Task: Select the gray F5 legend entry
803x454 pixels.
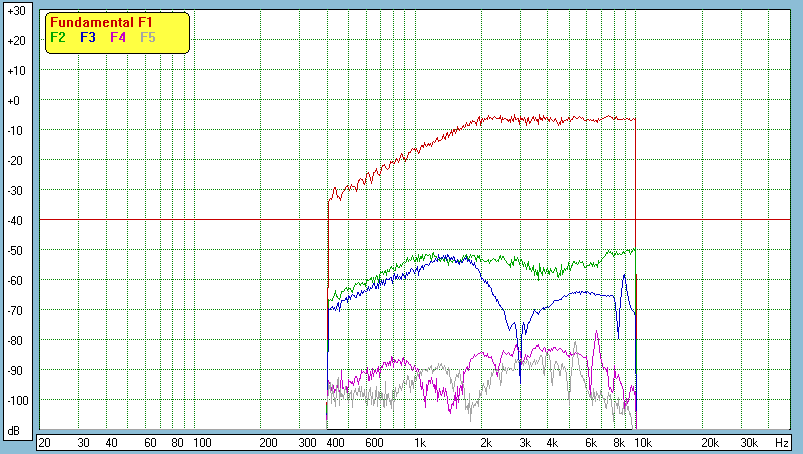Action: pos(148,37)
